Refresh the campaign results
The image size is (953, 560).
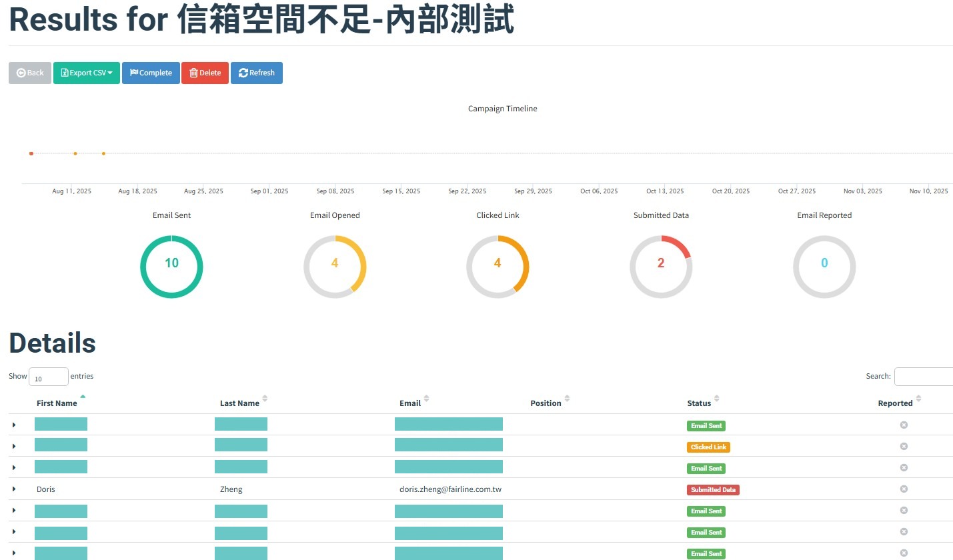(256, 73)
